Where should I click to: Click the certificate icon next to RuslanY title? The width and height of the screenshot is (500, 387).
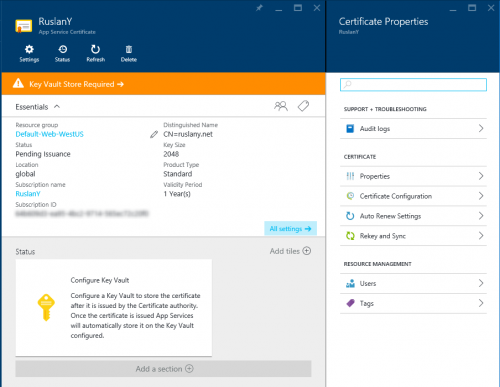[24, 26]
